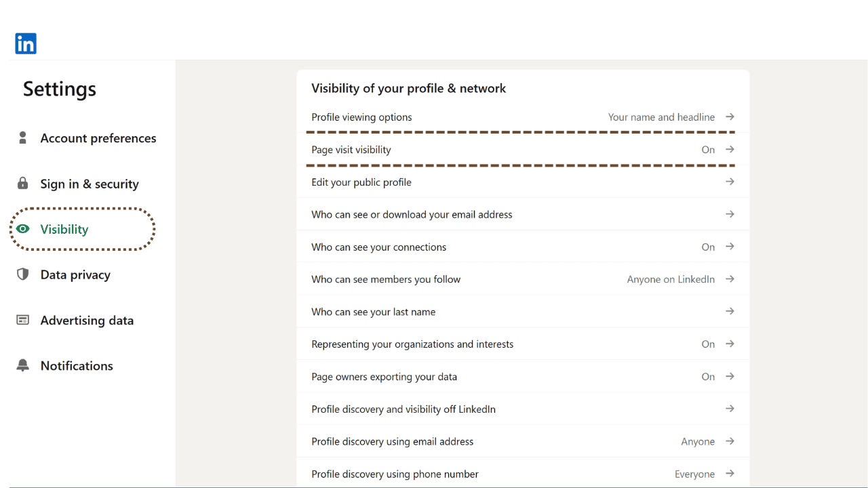Screen dimensions: 868x488
Task: Open Who can see your connections setting
Action: pos(378,247)
